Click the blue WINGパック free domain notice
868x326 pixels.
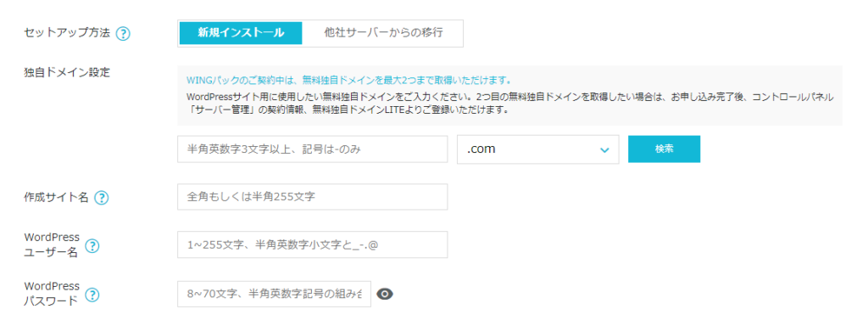[348, 80]
